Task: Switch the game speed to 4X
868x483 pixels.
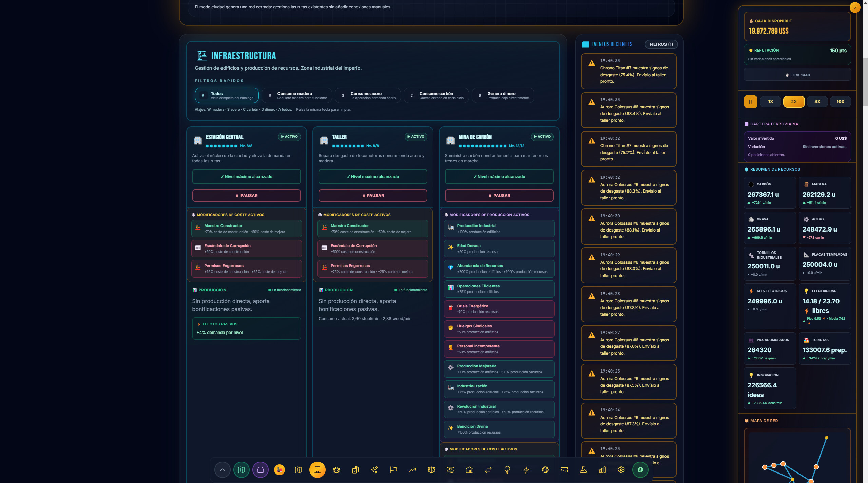Action: point(817,101)
